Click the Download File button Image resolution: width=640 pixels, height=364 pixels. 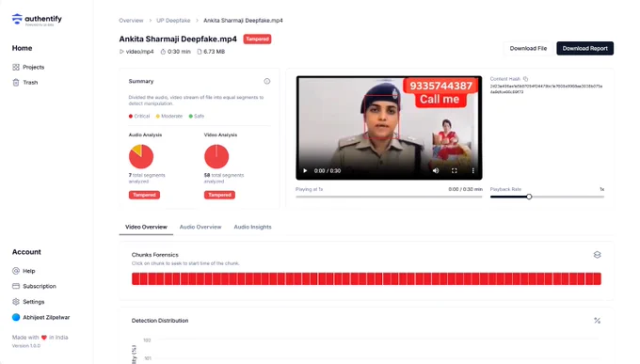(x=528, y=48)
